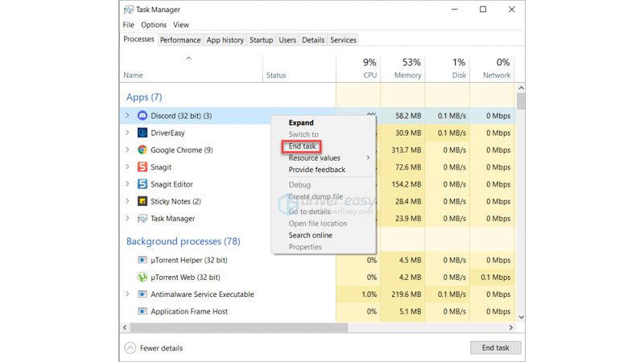Image resolution: width=644 pixels, height=362 pixels.
Task: Click the 219.6 MB memory value
Action: click(407, 294)
